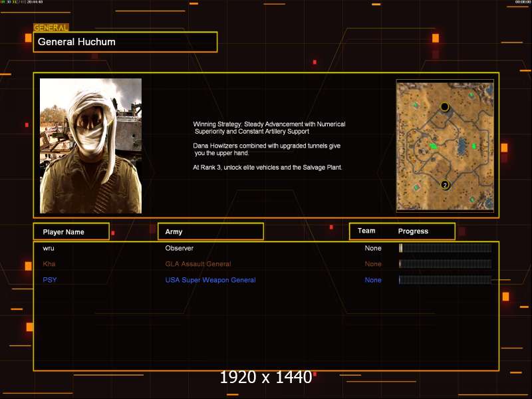Click the team None value for PSY
Image resolution: width=532 pixels, height=399 pixels.
pyautogui.click(x=373, y=280)
